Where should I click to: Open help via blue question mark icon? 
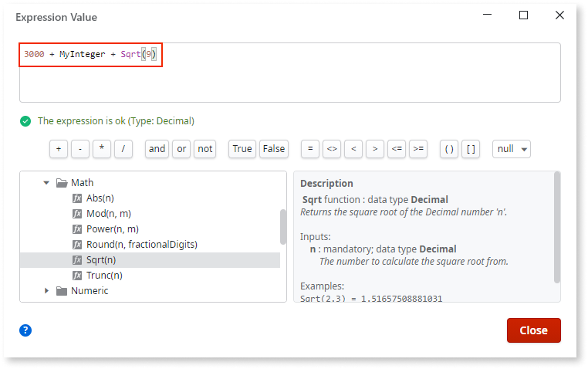point(25,330)
